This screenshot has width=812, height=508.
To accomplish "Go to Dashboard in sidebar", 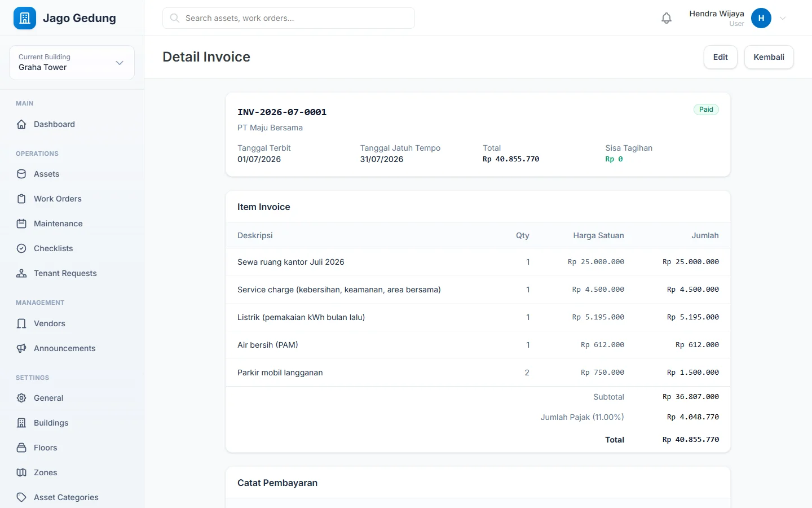I will pyautogui.click(x=72, y=124).
